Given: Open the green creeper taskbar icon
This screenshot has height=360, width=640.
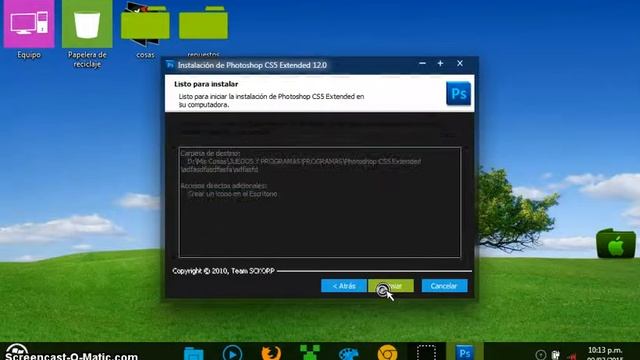Looking at the screenshot, I should tap(310, 353).
